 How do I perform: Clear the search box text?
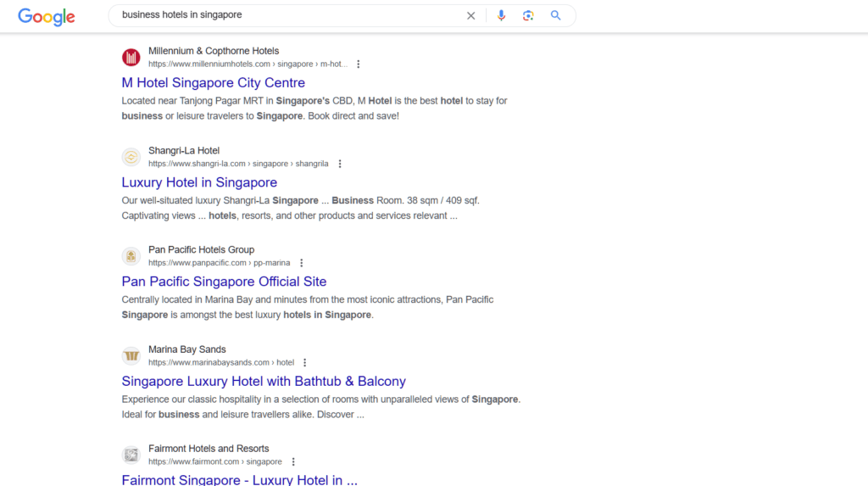click(471, 15)
